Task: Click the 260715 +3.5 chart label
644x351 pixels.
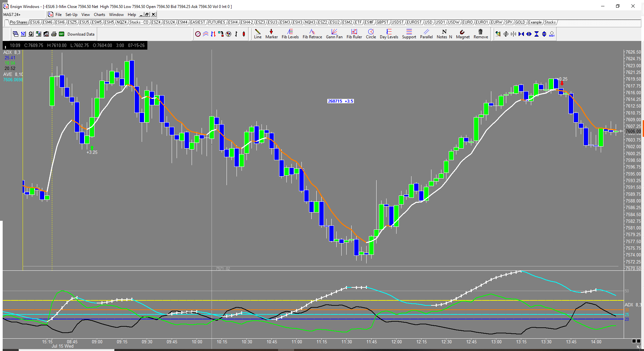Action: click(341, 101)
